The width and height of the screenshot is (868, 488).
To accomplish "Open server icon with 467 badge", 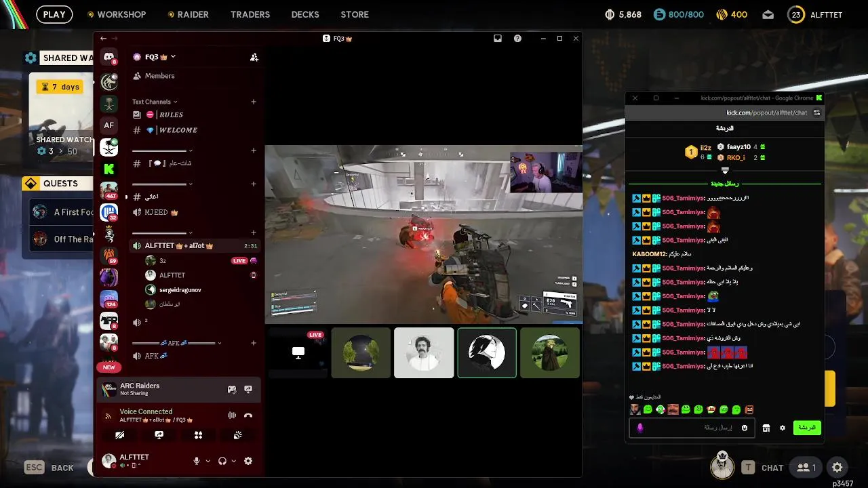I will tap(108, 190).
